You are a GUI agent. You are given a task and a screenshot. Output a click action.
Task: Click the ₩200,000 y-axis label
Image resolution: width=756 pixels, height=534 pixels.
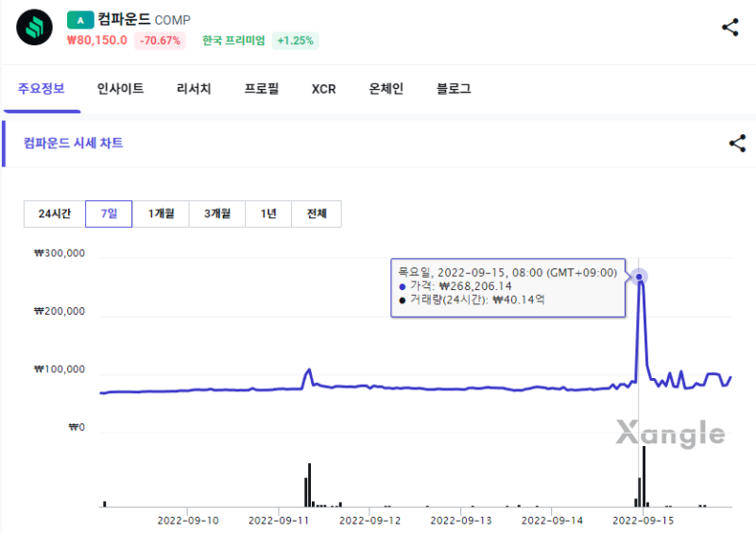point(60,311)
